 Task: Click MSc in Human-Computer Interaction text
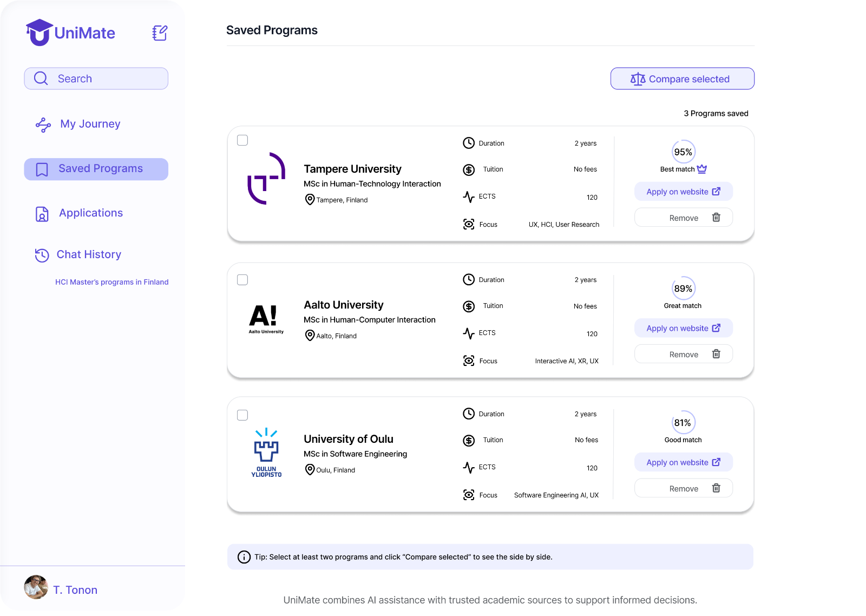[x=370, y=320]
